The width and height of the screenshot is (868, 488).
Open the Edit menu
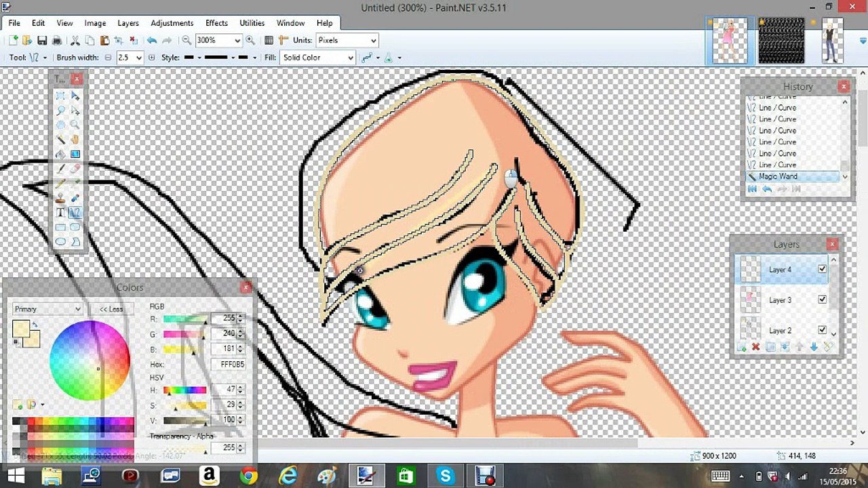[38, 23]
